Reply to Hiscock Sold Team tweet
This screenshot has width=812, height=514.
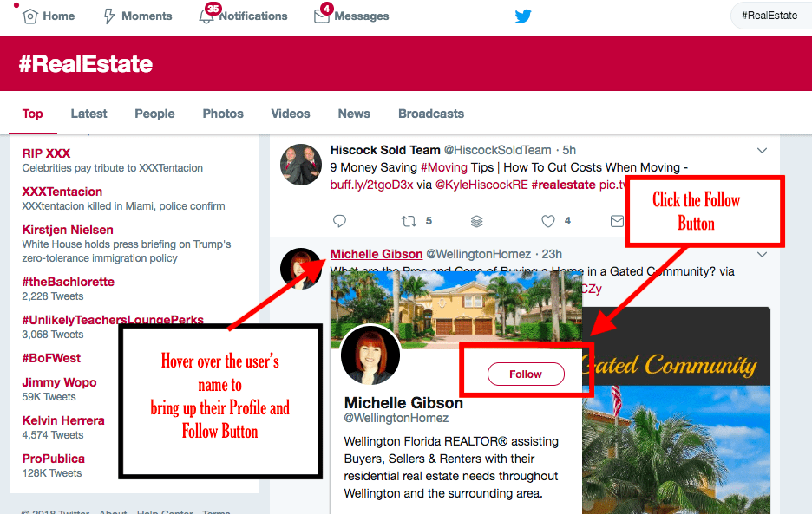(339, 221)
